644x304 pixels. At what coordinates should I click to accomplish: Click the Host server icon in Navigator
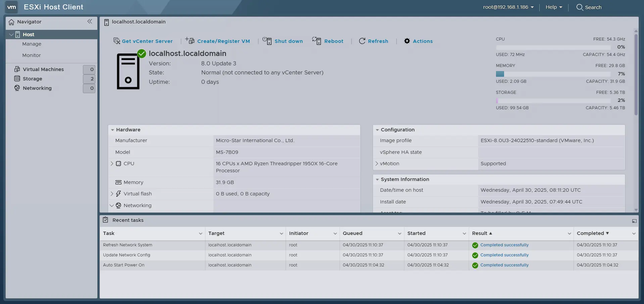18,35
